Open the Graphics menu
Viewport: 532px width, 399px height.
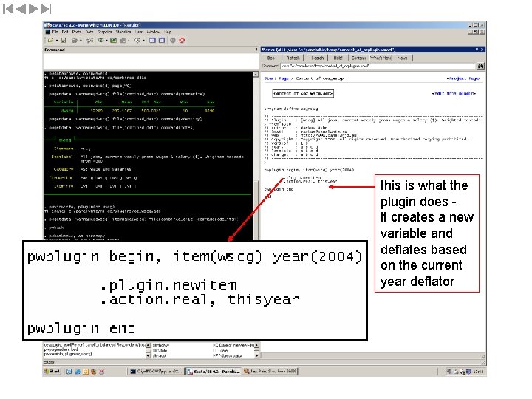104,32
